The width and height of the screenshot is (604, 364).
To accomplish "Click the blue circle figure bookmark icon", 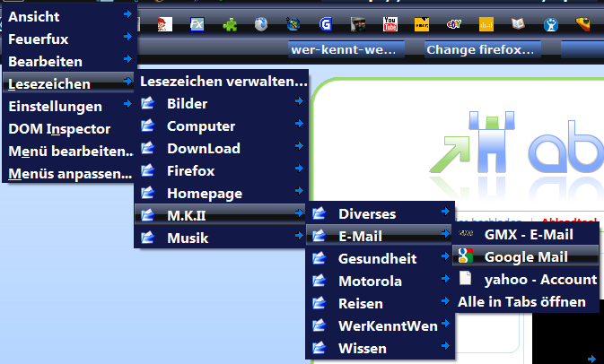I will coord(551,24).
